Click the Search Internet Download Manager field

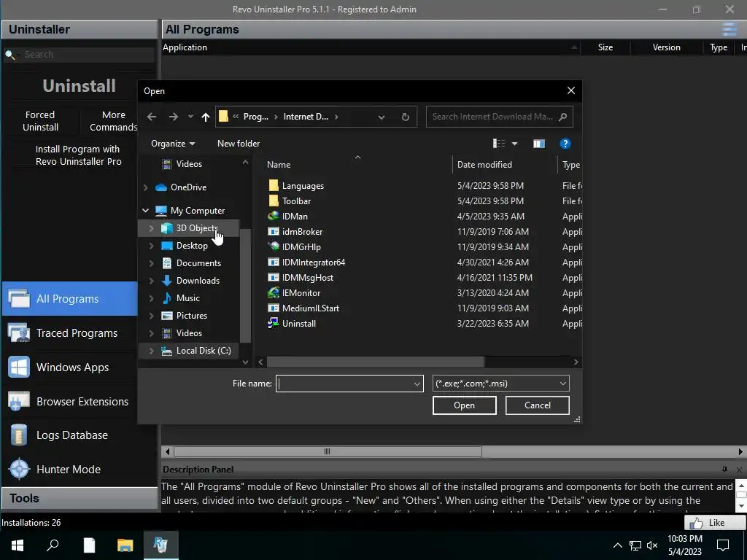(499, 117)
